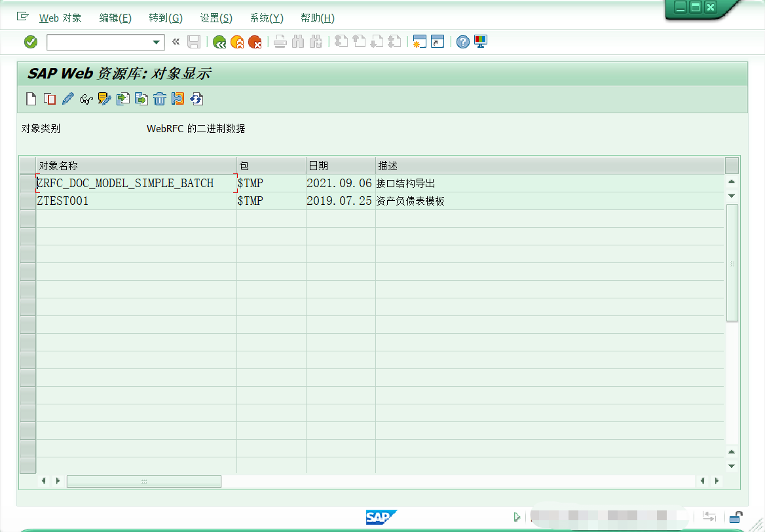Image resolution: width=765 pixels, height=532 pixels.
Task: Click the Change pencil icon
Action: tap(68, 99)
